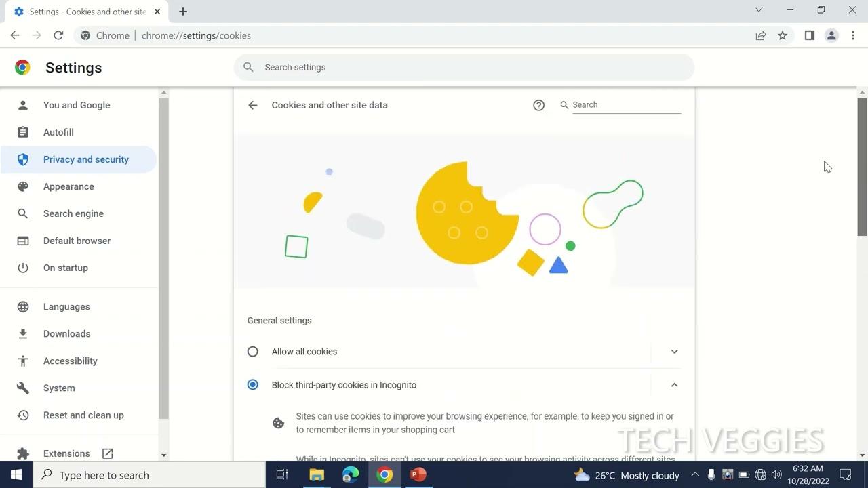Viewport: 868px width, 488px height.
Task: Open the side panel icon
Action: 809,35
